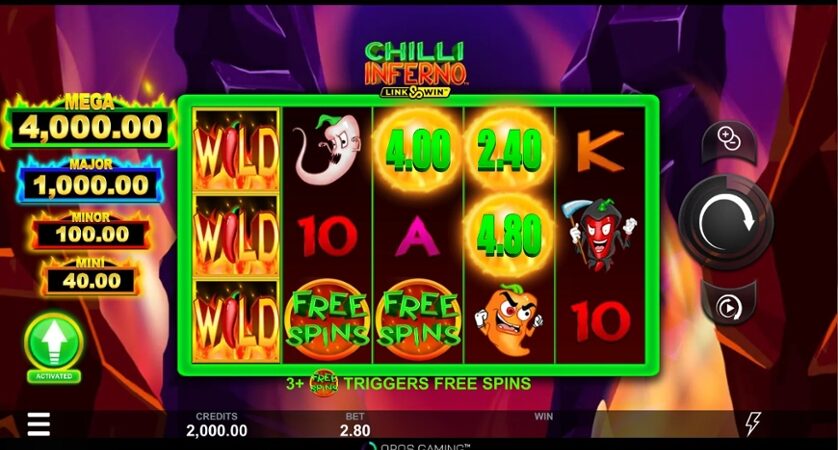Toggle the green Activated arrow button
838x450 pixels.
click(53, 348)
